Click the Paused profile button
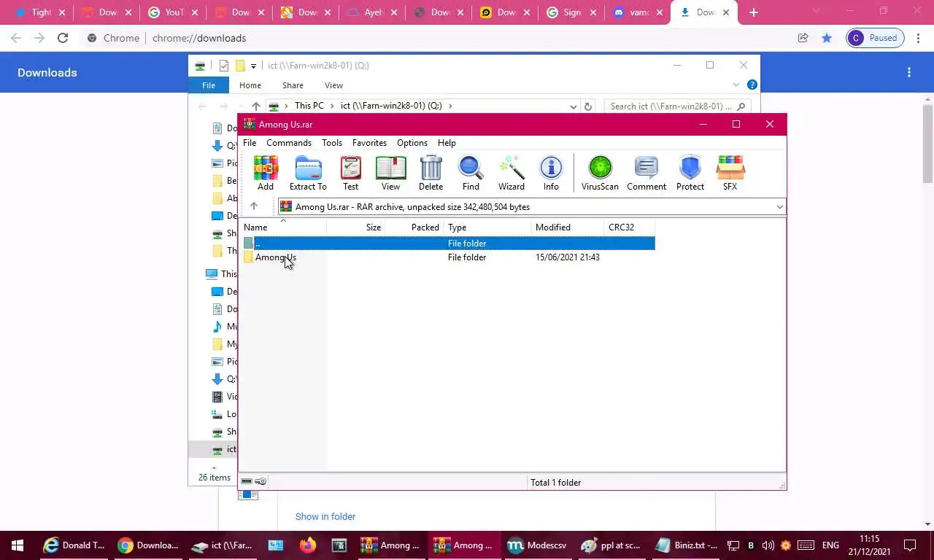934x560 pixels. [x=875, y=38]
